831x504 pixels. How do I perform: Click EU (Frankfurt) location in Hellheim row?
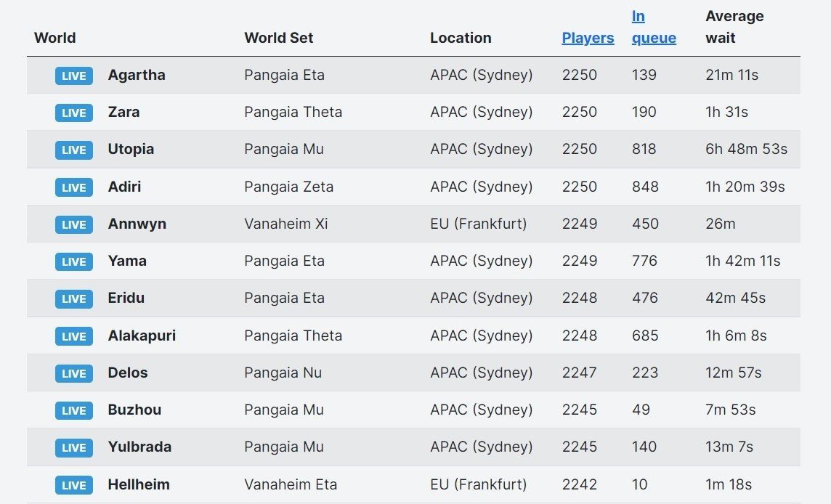click(479, 484)
